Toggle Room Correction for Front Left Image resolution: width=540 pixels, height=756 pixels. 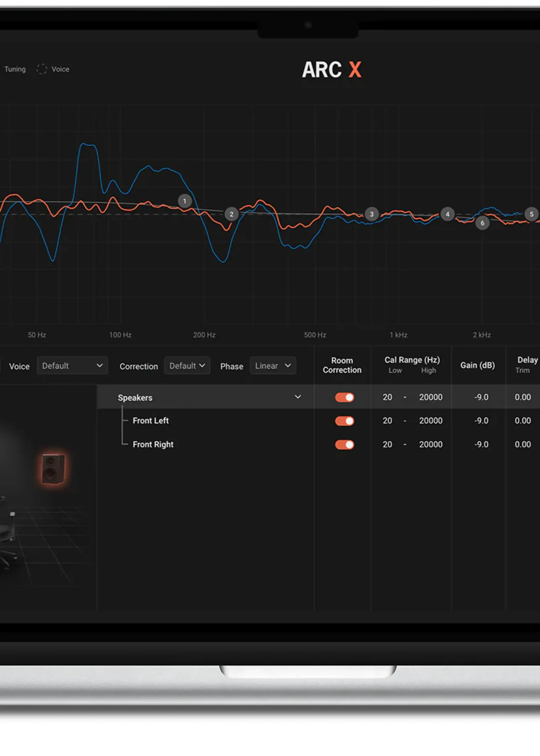[x=345, y=421]
